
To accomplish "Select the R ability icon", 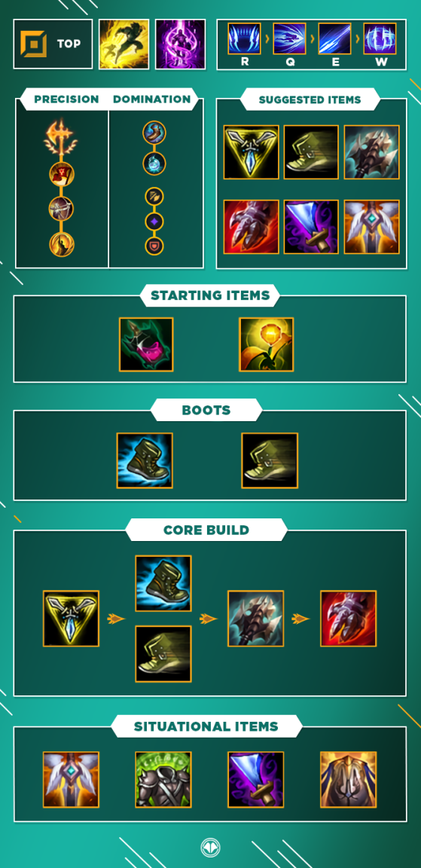I will click(245, 38).
